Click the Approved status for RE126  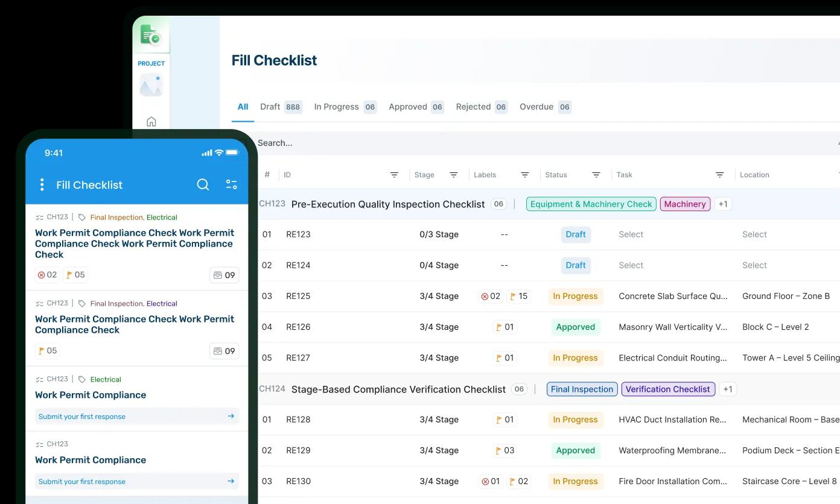click(x=575, y=327)
